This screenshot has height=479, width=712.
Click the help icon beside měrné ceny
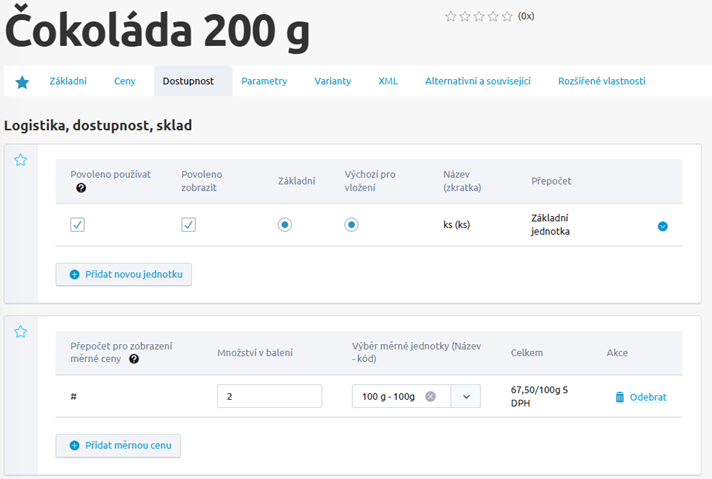(x=134, y=359)
